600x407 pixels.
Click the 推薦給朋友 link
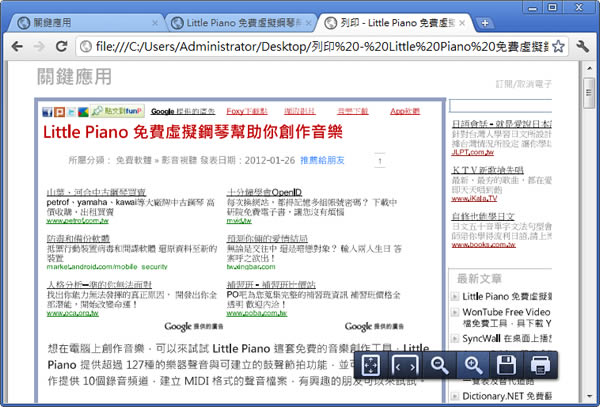coord(322,160)
